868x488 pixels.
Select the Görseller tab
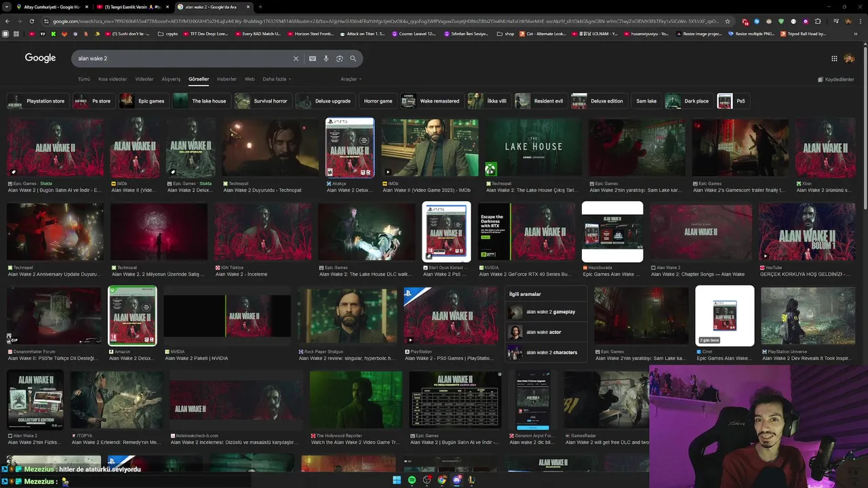click(x=199, y=79)
